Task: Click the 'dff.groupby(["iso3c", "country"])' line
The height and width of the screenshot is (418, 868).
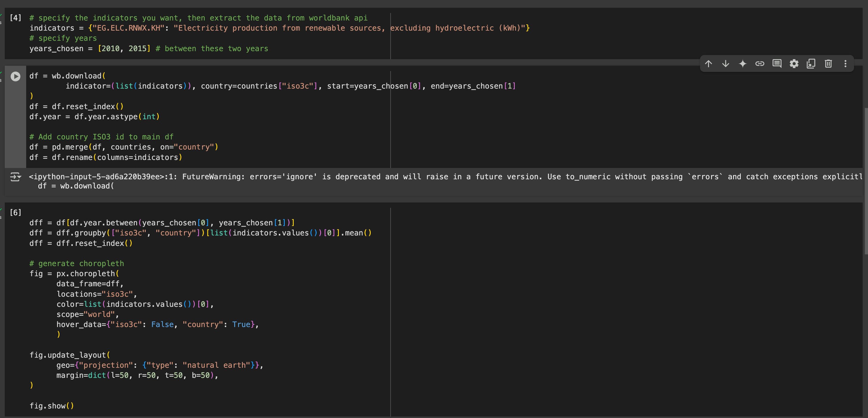Action: 200,233
